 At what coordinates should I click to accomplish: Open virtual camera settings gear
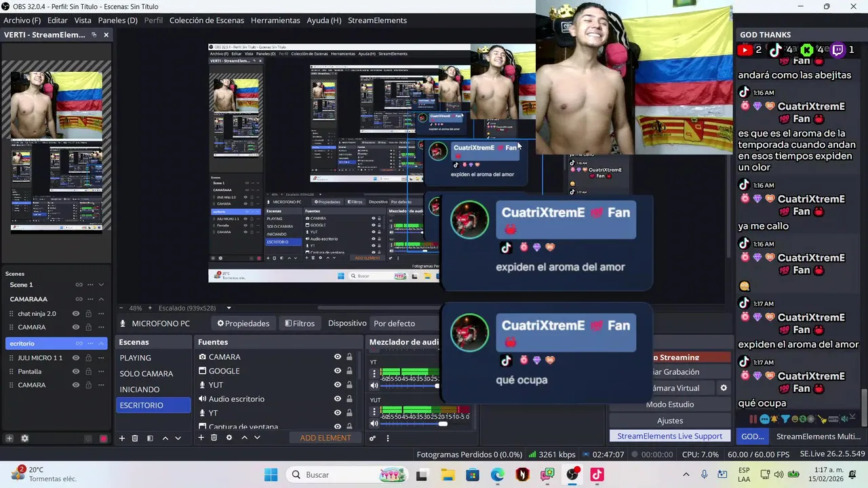click(x=724, y=388)
